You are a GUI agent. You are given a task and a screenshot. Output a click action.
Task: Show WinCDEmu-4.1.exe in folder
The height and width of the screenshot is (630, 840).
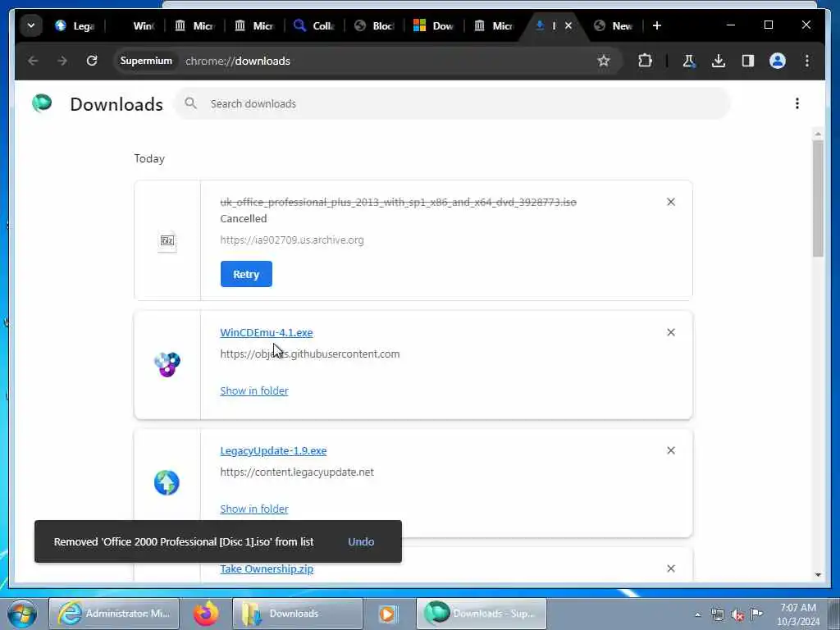tap(254, 391)
